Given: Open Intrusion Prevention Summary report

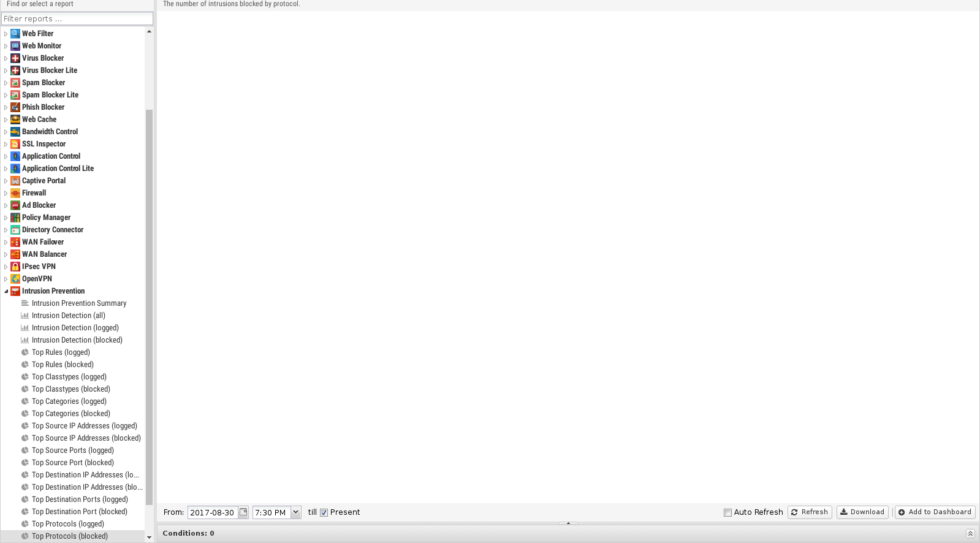Looking at the screenshot, I should tap(79, 303).
